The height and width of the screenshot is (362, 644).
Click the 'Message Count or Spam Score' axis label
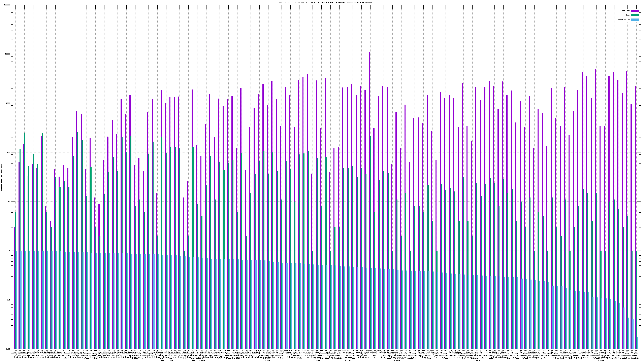click(x=1, y=177)
